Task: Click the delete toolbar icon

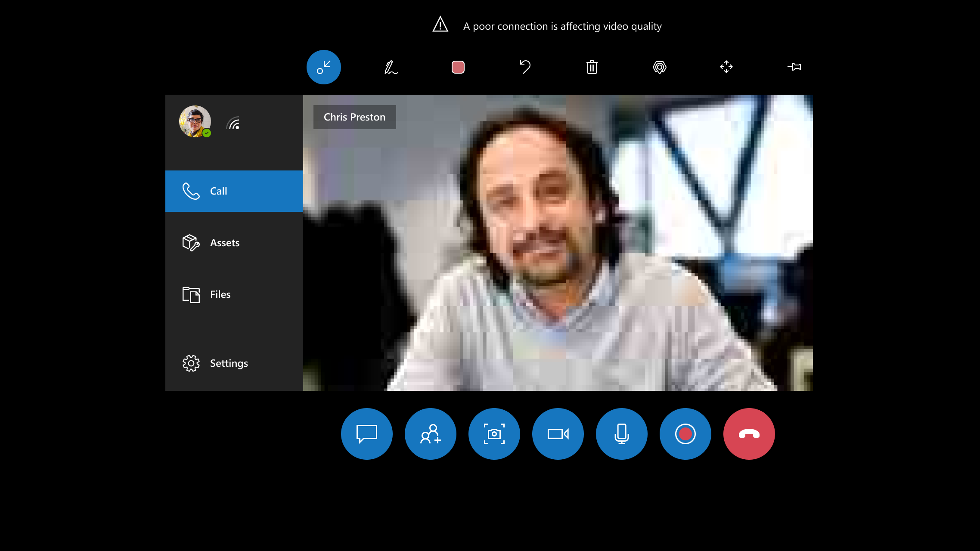Action: coord(592,67)
